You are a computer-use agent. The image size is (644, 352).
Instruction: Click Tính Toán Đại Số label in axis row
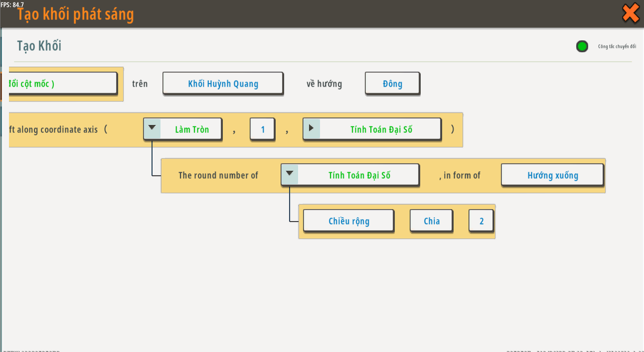tap(381, 129)
